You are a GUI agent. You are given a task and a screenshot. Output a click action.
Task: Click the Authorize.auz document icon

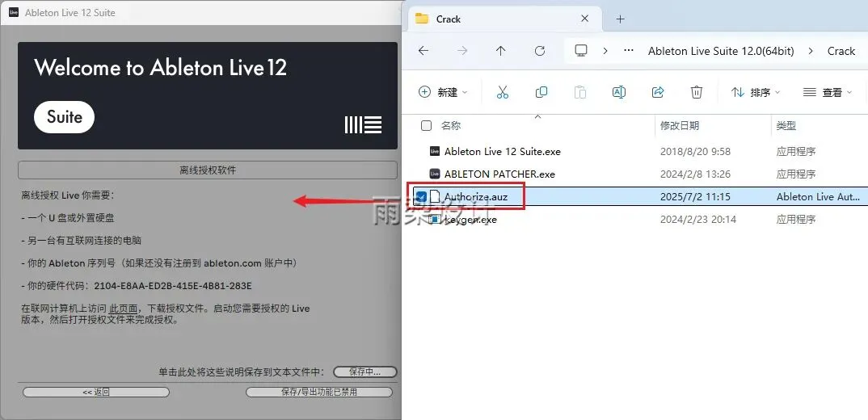(x=435, y=196)
